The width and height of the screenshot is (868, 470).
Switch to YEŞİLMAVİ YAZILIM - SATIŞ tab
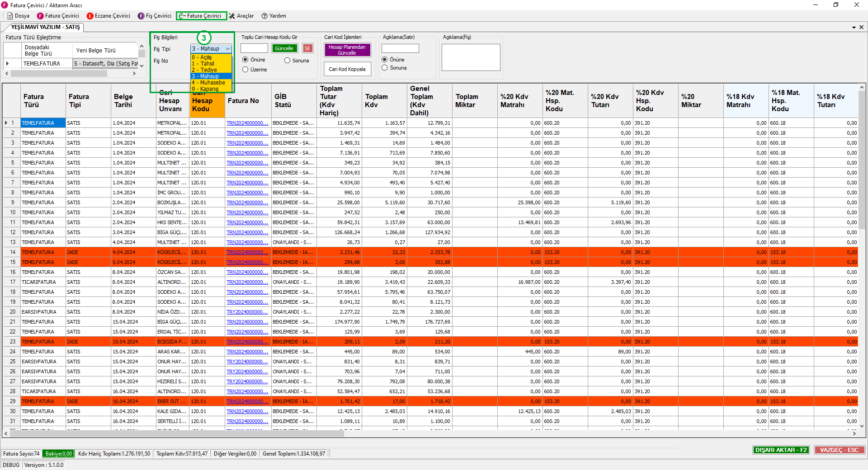(45, 27)
